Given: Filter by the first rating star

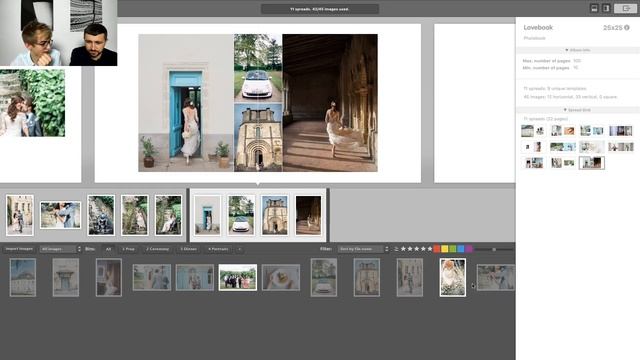Looking at the screenshot, I should pos(403,249).
